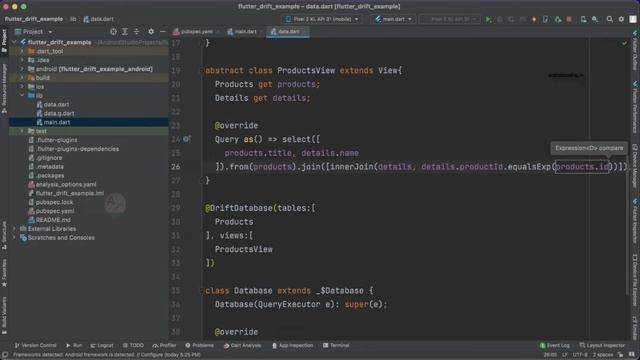640x360 pixels.
Task: Click the red Stop icon in the toolbar
Action: 569,19
